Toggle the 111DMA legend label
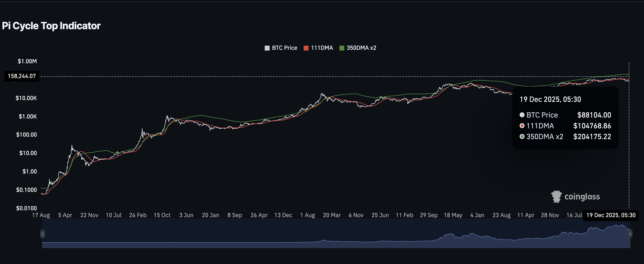 (322, 48)
